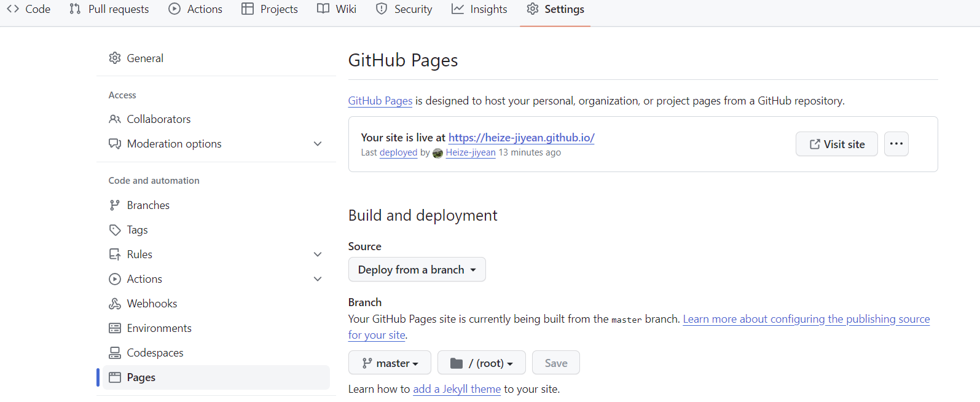
Task: Click the Rules icon in sidebar
Action: click(115, 254)
